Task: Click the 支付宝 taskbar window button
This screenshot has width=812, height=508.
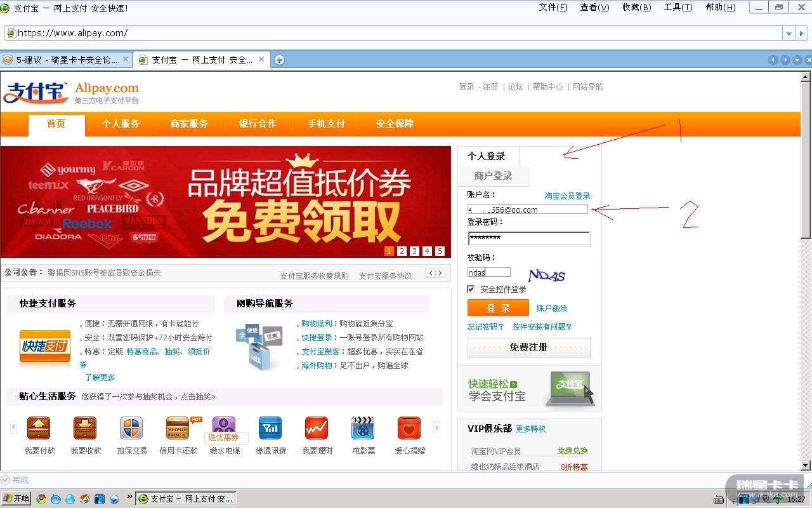Action: [x=186, y=499]
